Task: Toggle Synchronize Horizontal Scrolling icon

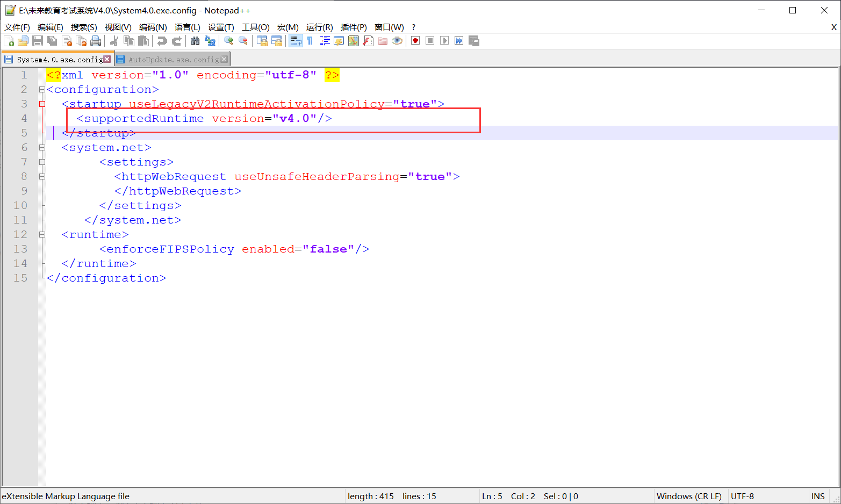Action: coord(277,41)
